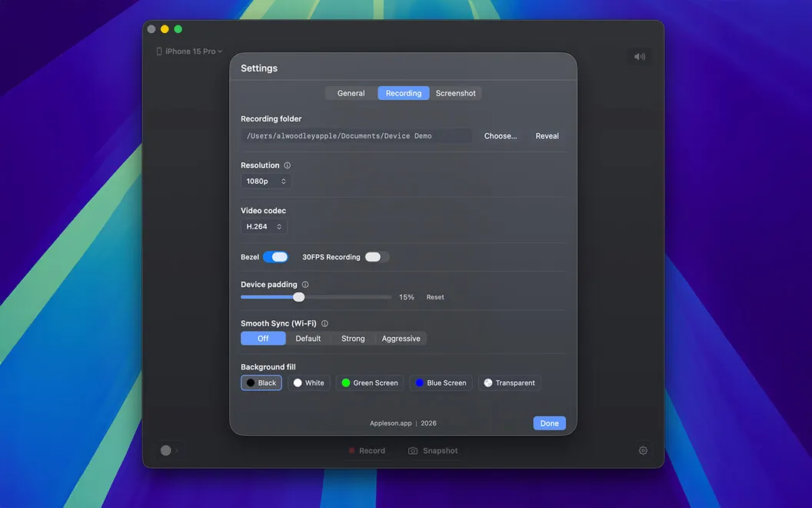Click the Appleson.app footer text

click(x=391, y=423)
